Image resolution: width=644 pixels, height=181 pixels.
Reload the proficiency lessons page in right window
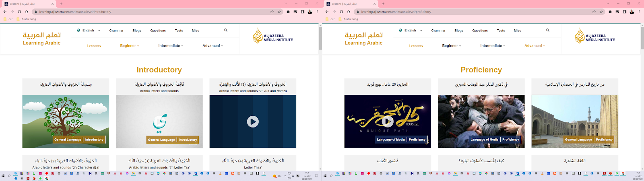[x=341, y=12]
